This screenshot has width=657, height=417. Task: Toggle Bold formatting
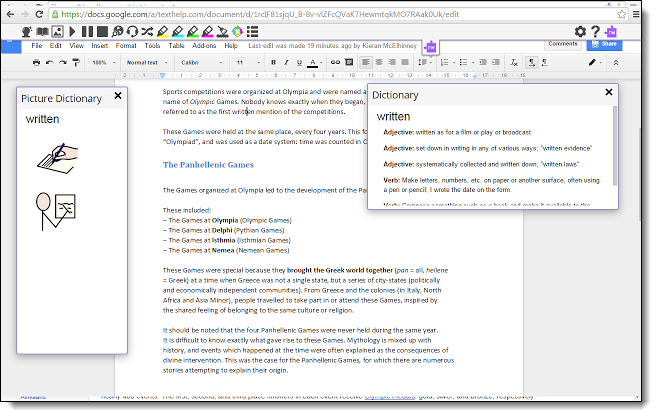[x=273, y=62]
